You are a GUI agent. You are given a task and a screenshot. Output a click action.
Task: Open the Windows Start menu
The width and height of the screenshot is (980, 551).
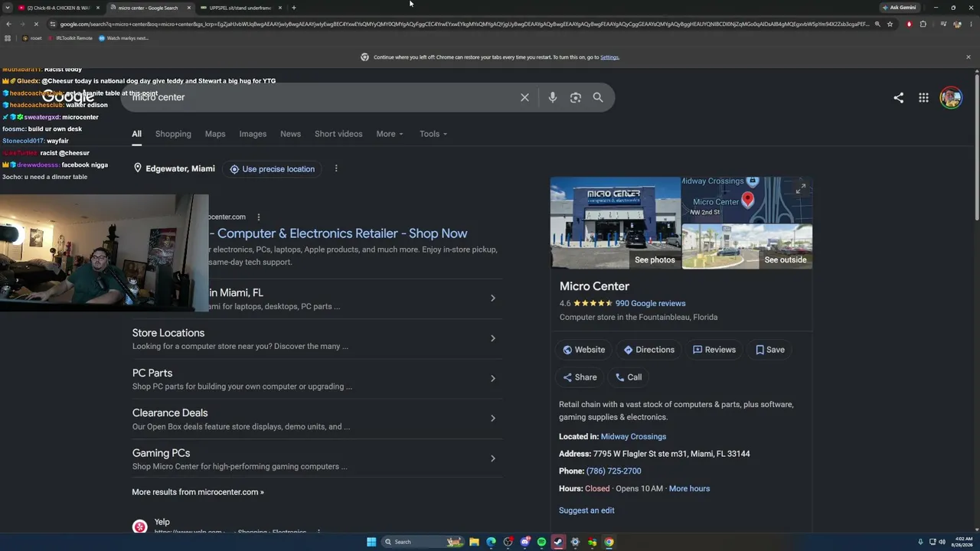(371, 542)
